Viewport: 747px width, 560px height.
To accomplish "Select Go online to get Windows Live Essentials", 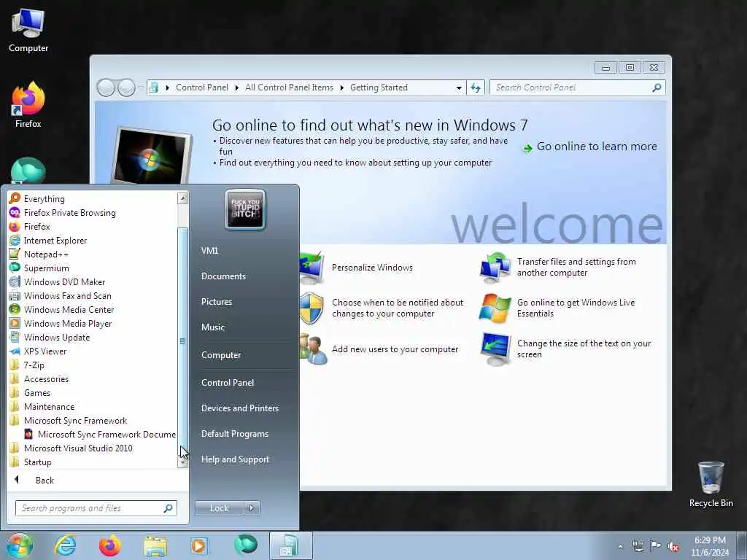I will pos(576,308).
